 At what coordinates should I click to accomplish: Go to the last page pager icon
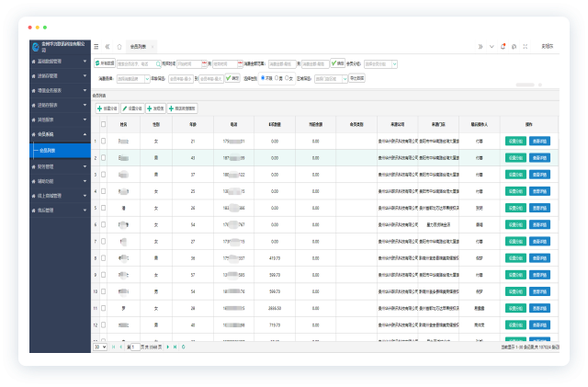coord(175,347)
